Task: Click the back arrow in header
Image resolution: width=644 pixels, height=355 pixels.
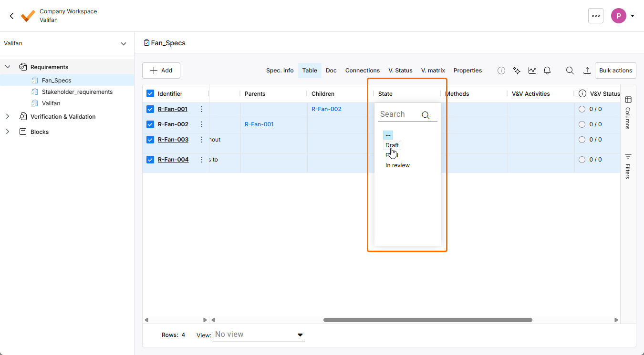Action: (x=12, y=16)
